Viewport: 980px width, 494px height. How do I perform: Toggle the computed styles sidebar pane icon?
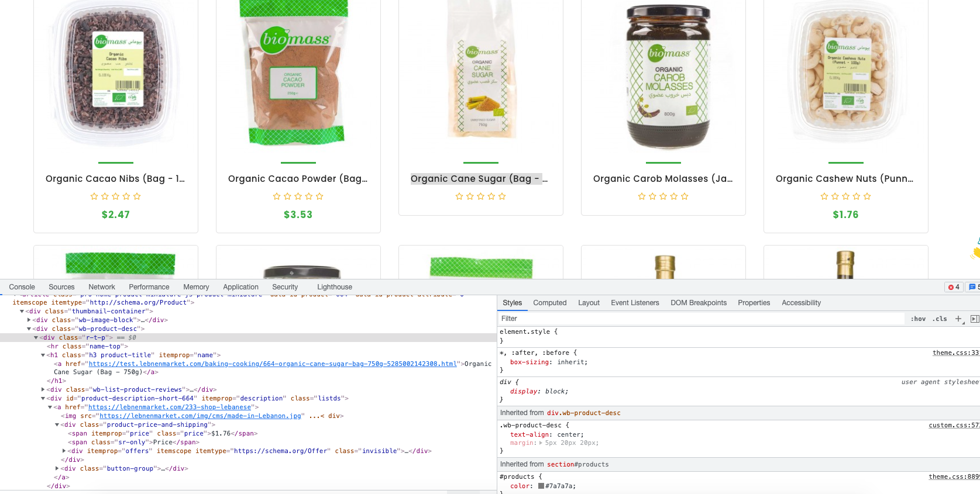click(974, 319)
